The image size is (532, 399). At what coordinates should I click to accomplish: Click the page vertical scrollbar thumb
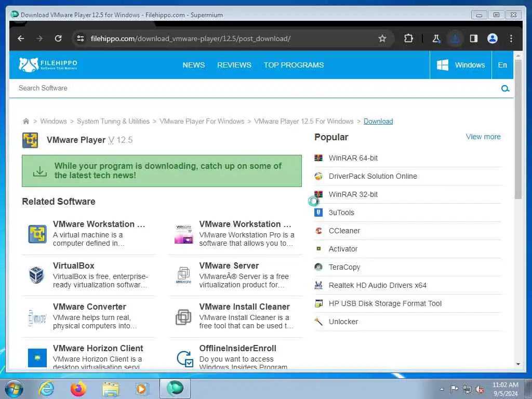[x=518, y=129]
